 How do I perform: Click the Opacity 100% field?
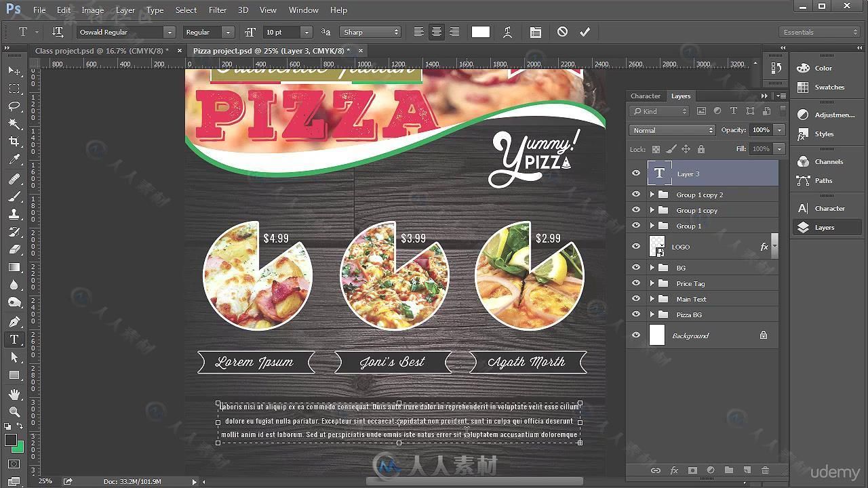761,130
